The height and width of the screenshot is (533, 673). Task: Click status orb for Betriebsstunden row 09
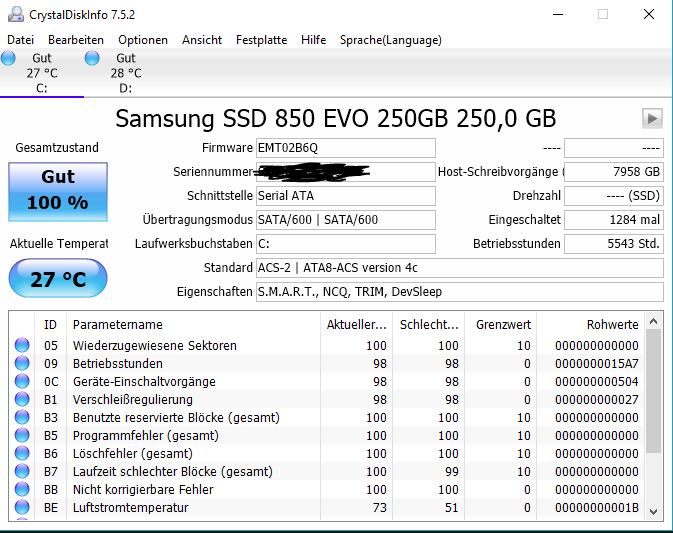point(22,363)
